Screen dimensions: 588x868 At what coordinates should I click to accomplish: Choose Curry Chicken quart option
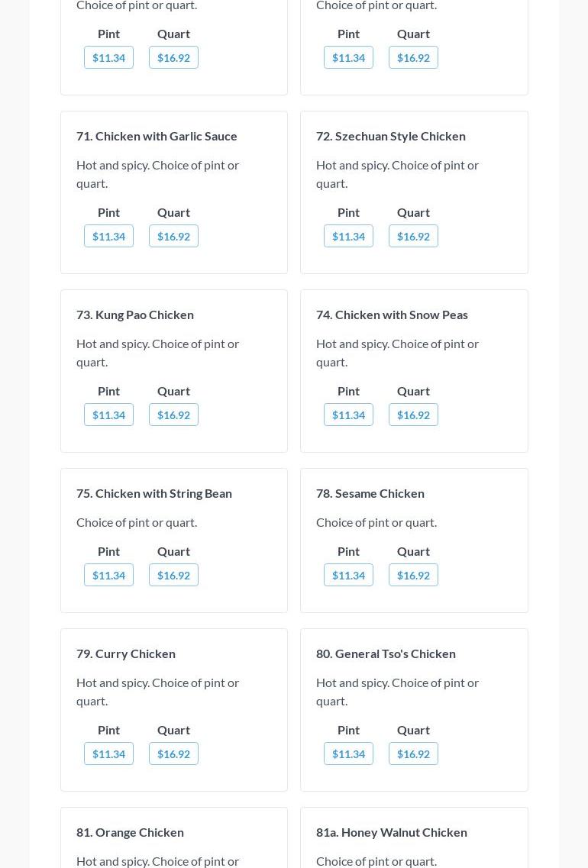[173, 753]
